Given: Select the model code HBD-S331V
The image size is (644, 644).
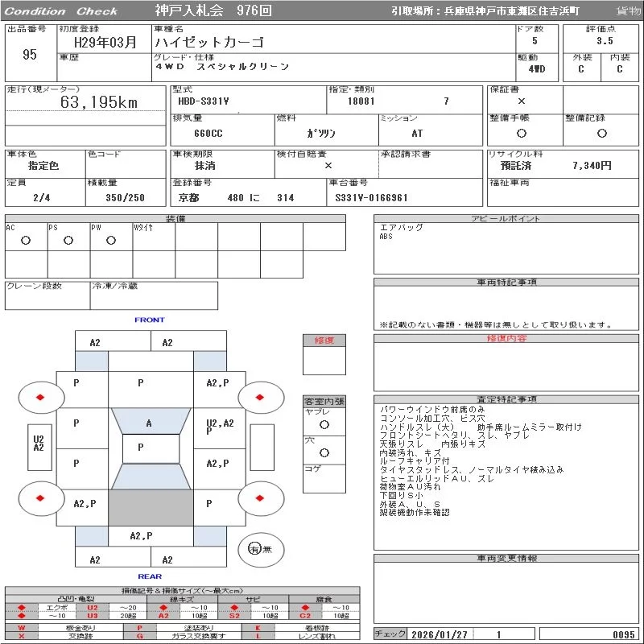Looking at the screenshot, I should point(204,101).
